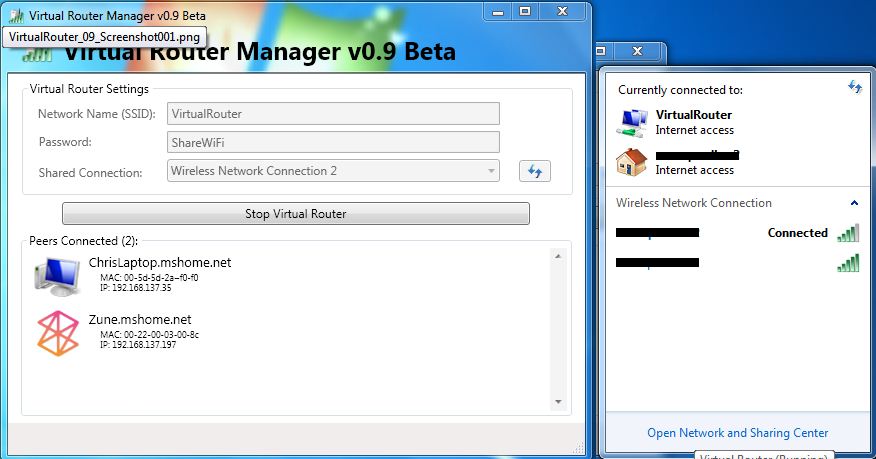This screenshot has width=876, height=459.
Task: Click the refresh connections button beside Shared Connection
Action: tap(535, 171)
